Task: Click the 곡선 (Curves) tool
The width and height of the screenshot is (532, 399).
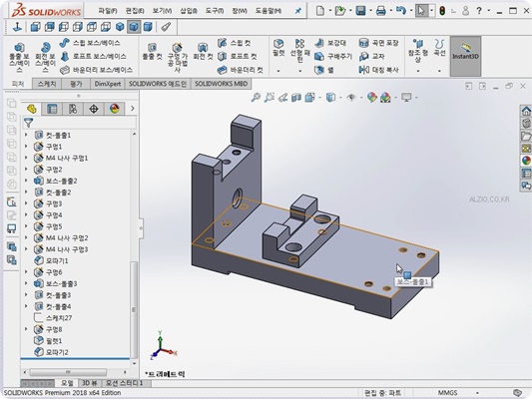Action: pyautogui.click(x=440, y=48)
